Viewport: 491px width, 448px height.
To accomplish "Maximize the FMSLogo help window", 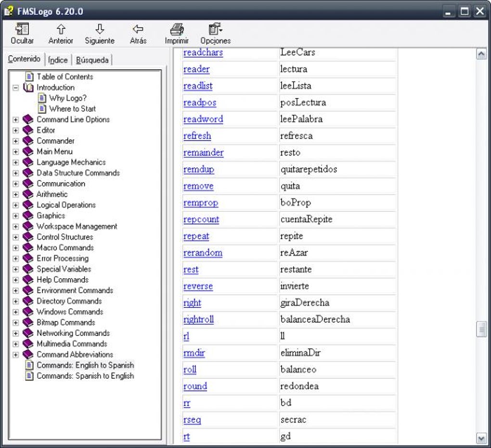I will coord(465,12).
